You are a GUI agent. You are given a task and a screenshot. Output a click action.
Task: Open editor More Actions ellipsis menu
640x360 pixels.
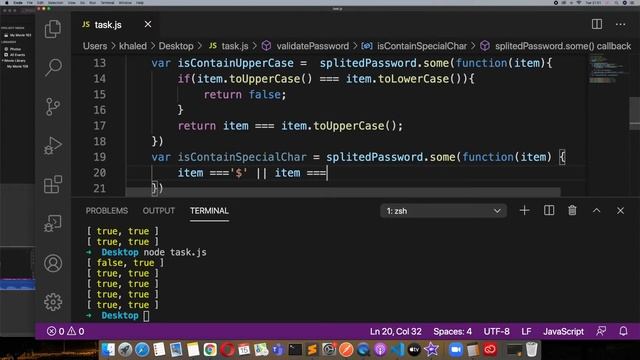pyautogui.click(x=620, y=24)
